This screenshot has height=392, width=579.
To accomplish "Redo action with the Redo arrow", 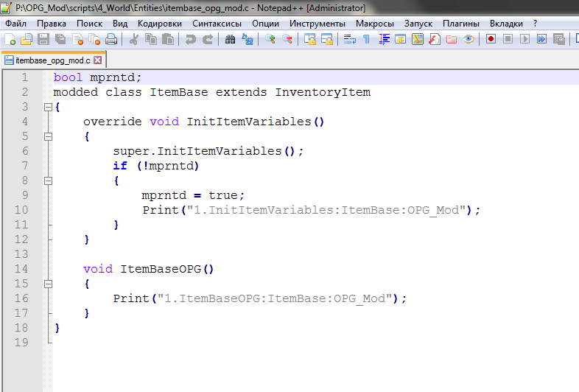I will tap(208, 39).
